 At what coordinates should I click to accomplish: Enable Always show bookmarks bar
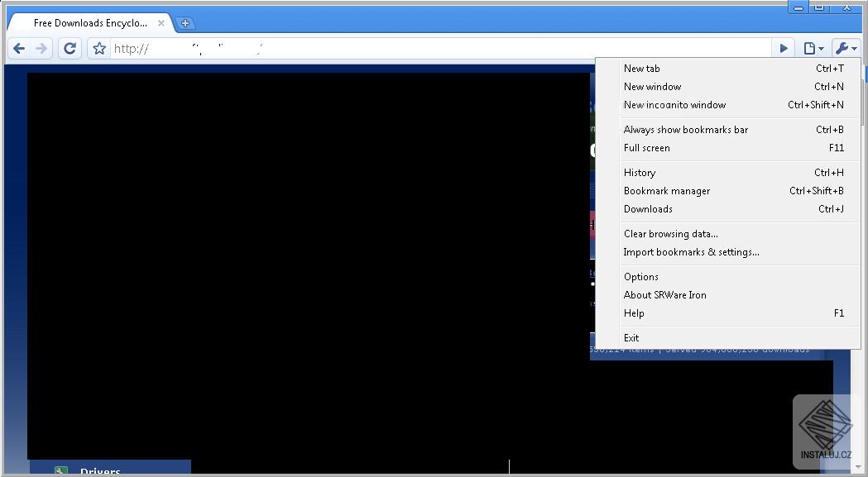[x=685, y=130]
